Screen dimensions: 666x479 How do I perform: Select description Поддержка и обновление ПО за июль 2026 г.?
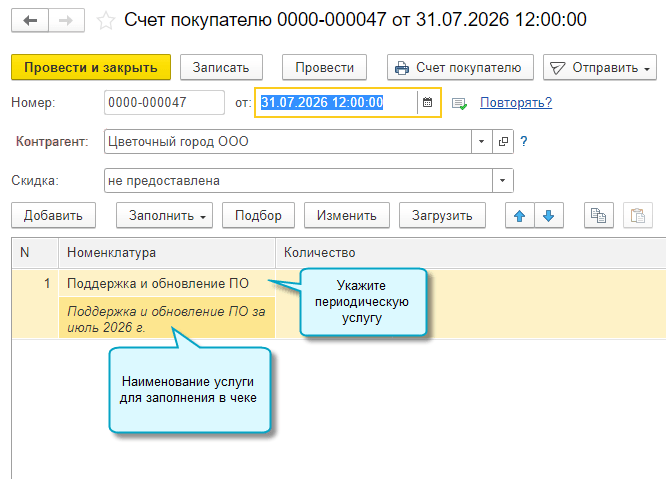click(x=167, y=319)
